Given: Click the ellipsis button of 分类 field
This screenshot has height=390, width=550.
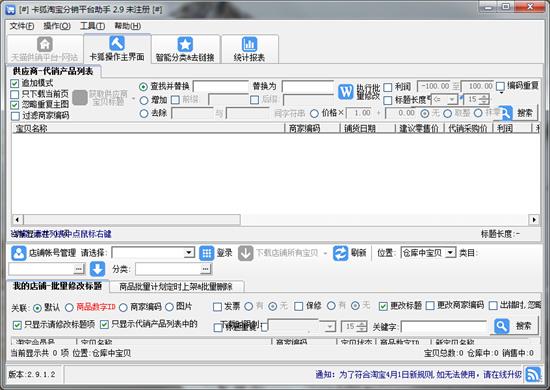Looking at the screenshot, I should tap(206, 269).
